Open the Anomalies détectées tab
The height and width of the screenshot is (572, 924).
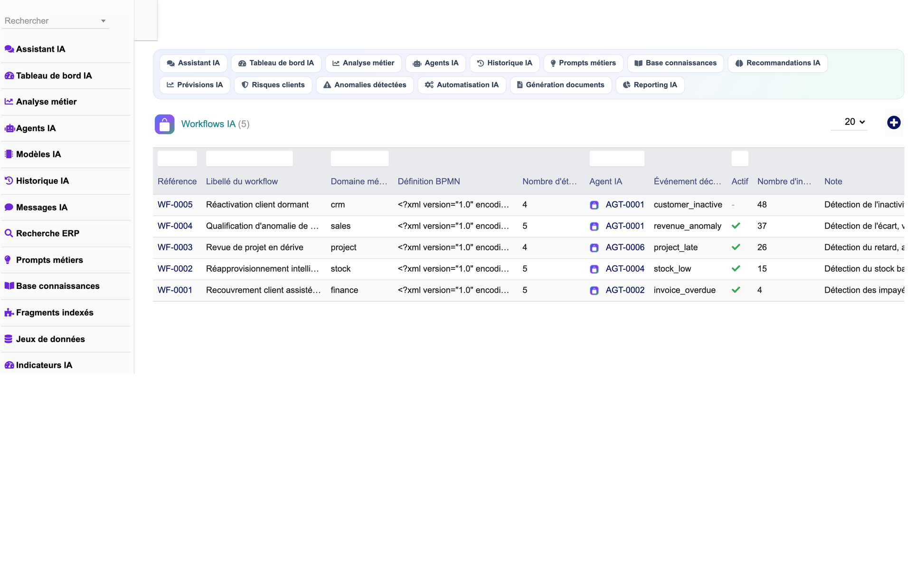[365, 85]
